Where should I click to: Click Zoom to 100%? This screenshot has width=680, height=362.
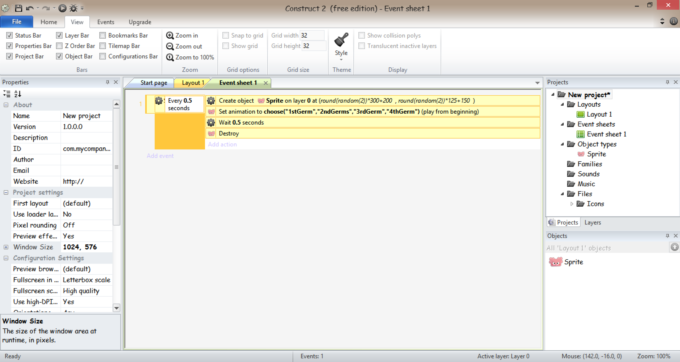click(x=190, y=57)
